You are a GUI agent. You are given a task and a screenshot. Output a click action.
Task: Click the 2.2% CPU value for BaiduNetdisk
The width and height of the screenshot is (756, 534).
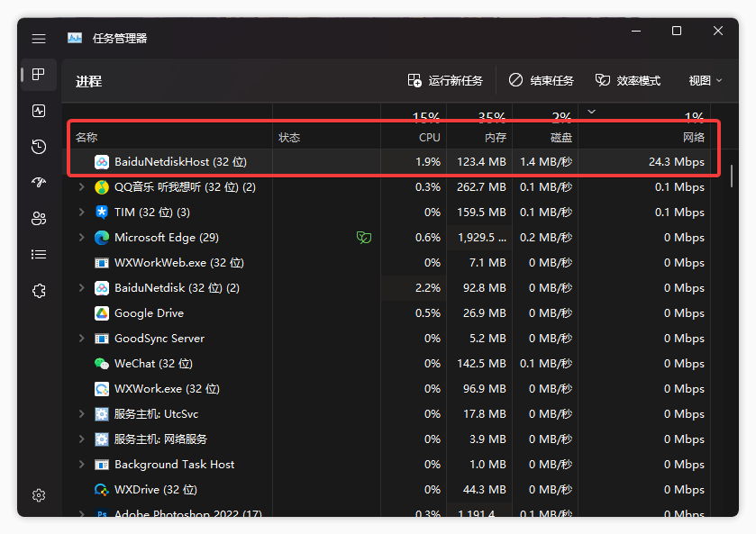pyautogui.click(x=428, y=288)
